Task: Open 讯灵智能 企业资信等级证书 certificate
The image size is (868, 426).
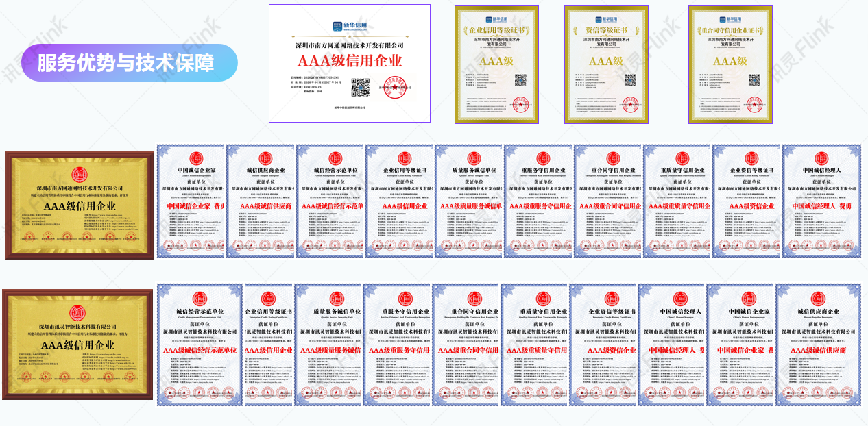Action: pyautogui.click(x=603, y=344)
